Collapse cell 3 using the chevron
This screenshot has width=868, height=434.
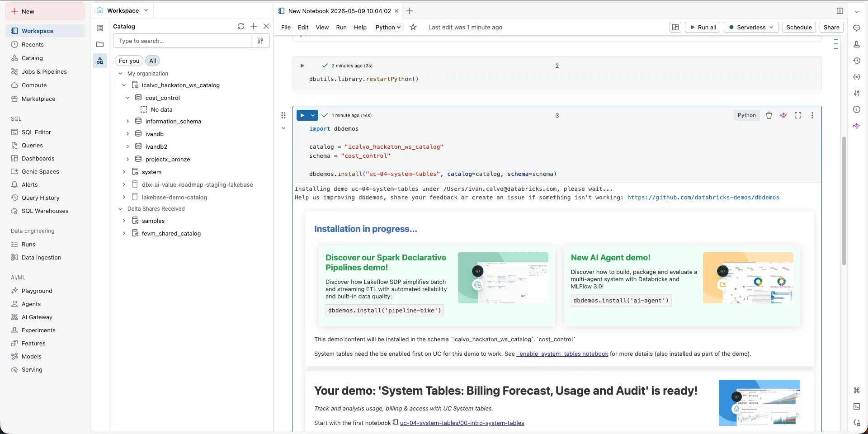point(283,128)
